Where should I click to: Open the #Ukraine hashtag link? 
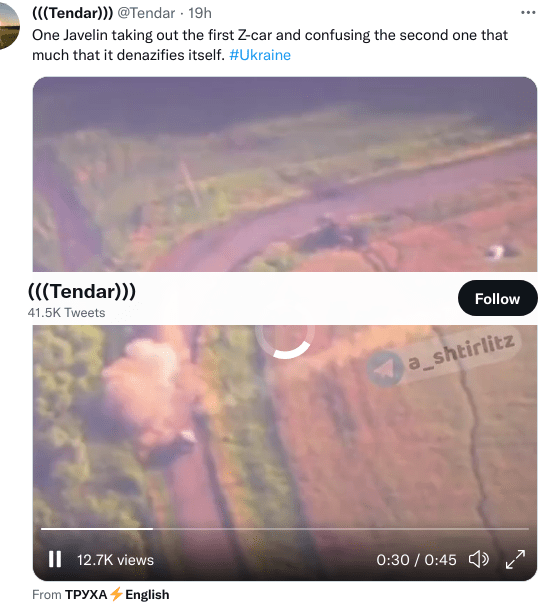[x=260, y=55]
